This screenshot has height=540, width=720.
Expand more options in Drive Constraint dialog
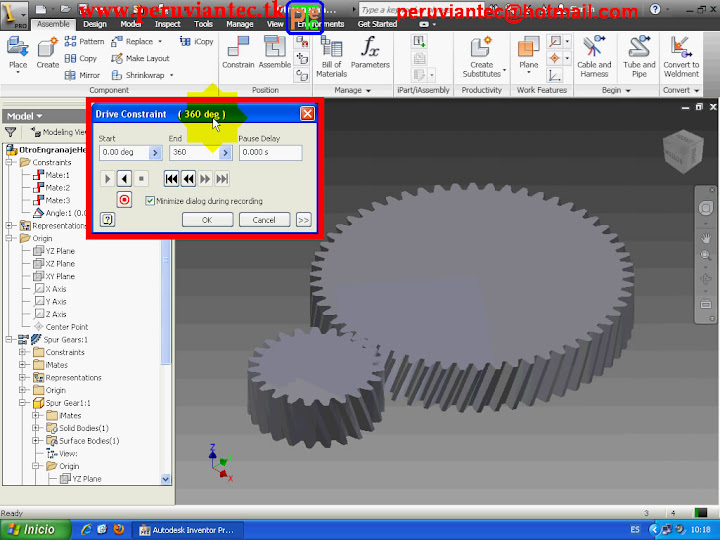[304, 220]
